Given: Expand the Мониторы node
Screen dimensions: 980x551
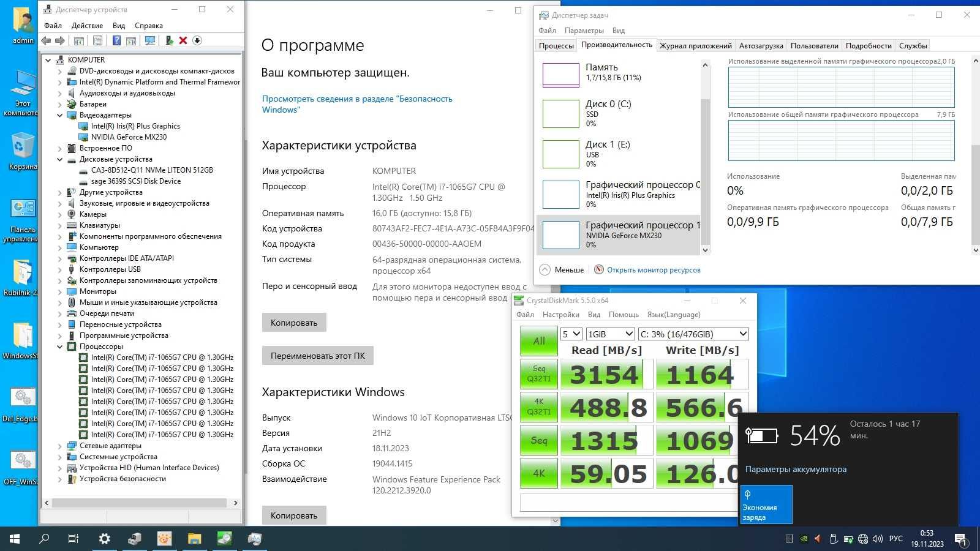Looking at the screenshot, I should (x=60, y=291).
